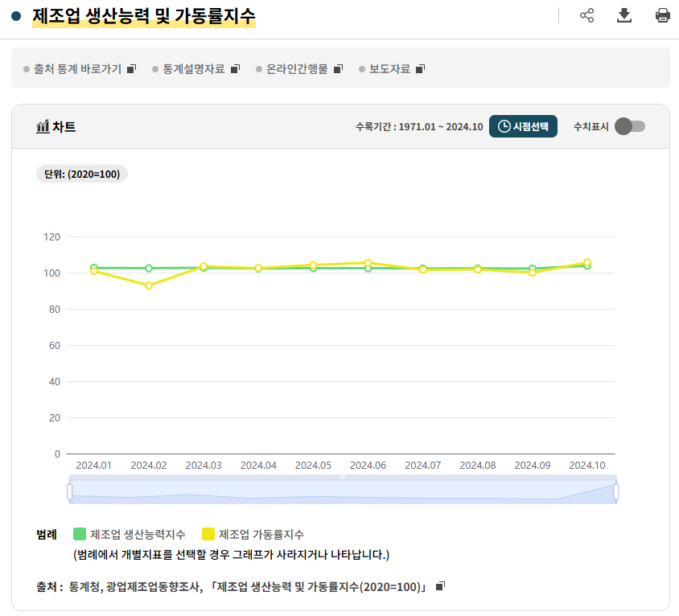Click the chart icon beside 차트

click(x=43, y=127)
